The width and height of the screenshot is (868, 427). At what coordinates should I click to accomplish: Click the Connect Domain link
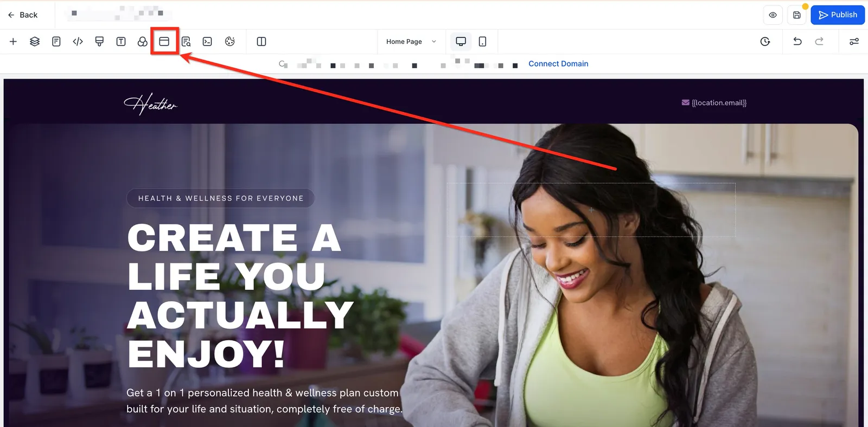558,64
